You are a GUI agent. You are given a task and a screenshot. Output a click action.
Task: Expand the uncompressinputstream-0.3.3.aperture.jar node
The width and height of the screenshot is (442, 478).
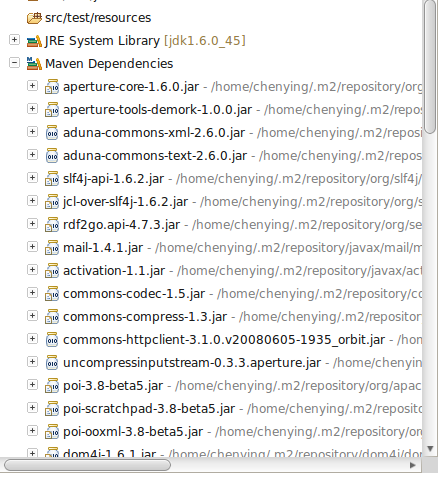(32, 362)
